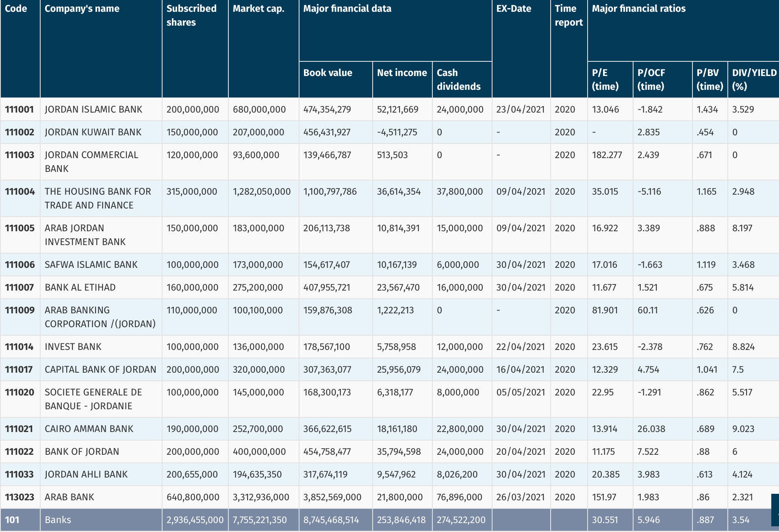Click EX-Date 26/03/2021 for Arab Bank

(521, 497)
